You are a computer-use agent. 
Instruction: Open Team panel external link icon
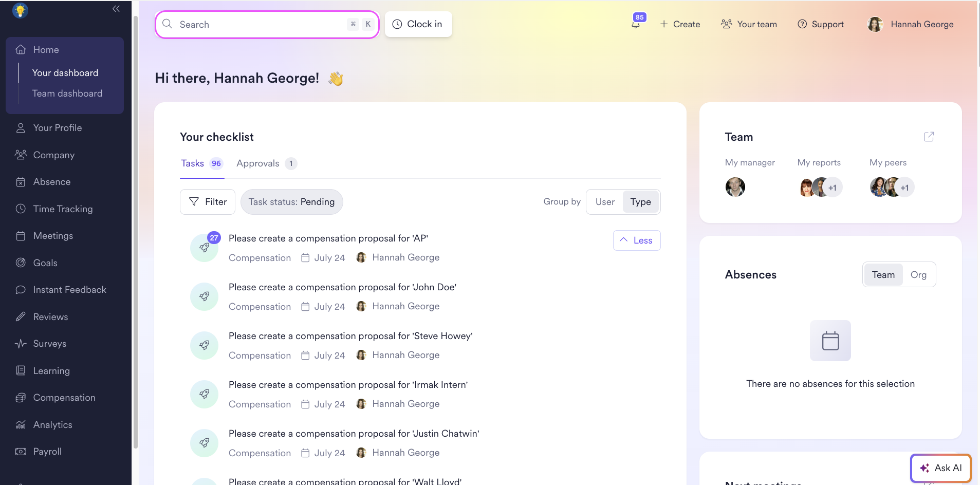pyautogui.click(x=929, y=137)
